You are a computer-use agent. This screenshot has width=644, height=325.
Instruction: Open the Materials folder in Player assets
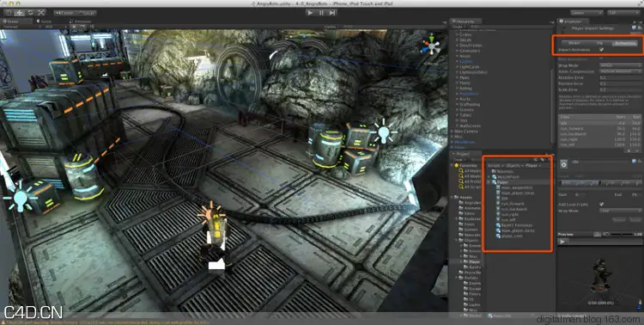502,171
